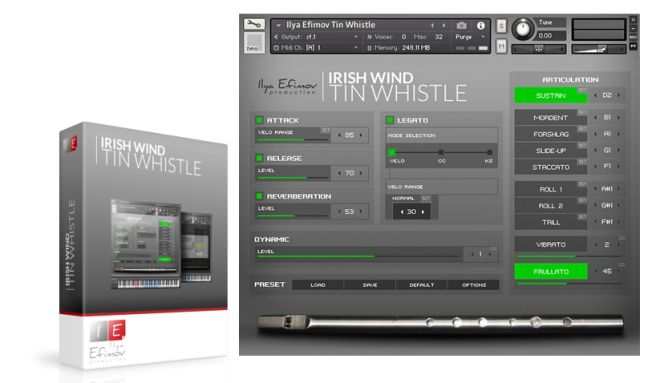
Task: Raise the Mordent keyswitch note arrow
Action: click(618, 117)
